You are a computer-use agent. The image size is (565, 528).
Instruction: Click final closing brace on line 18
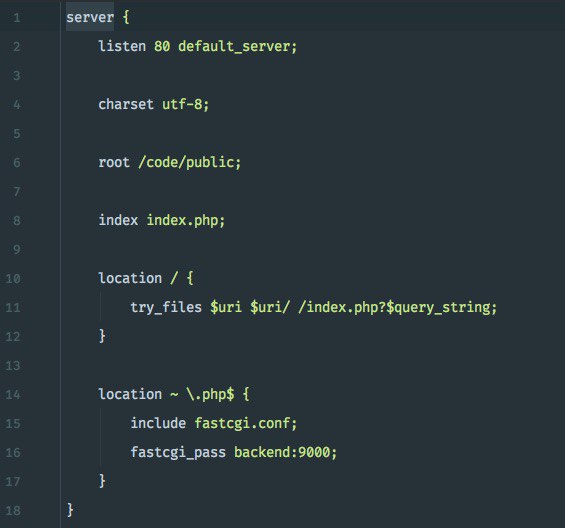[x=70, y=510]
